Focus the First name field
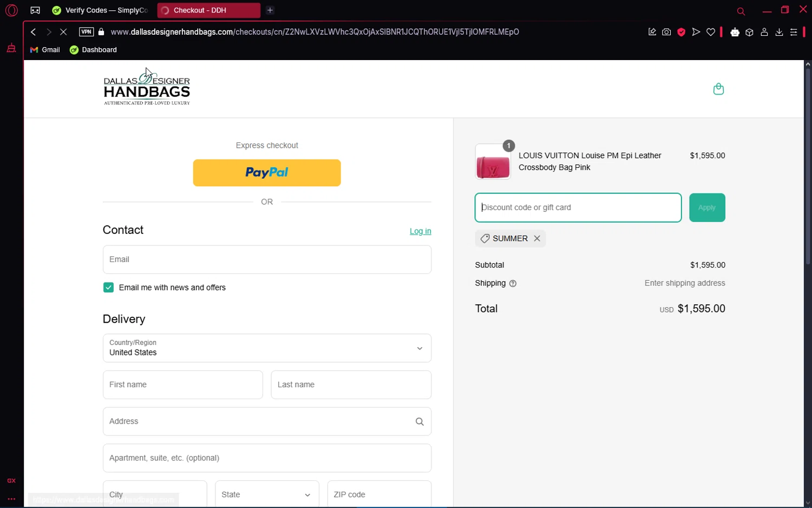 (x=183, y=385)
